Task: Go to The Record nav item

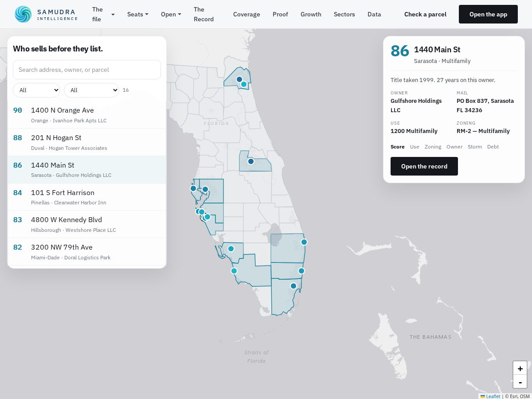Action: click(203, 14)
